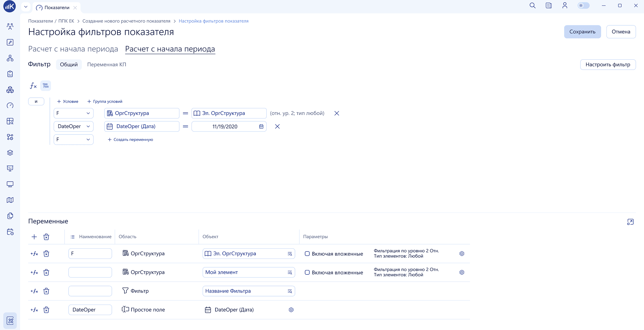Open the design tools icon at sidebar bottom
Screen dimensions: 644x330
click(10, 321)
